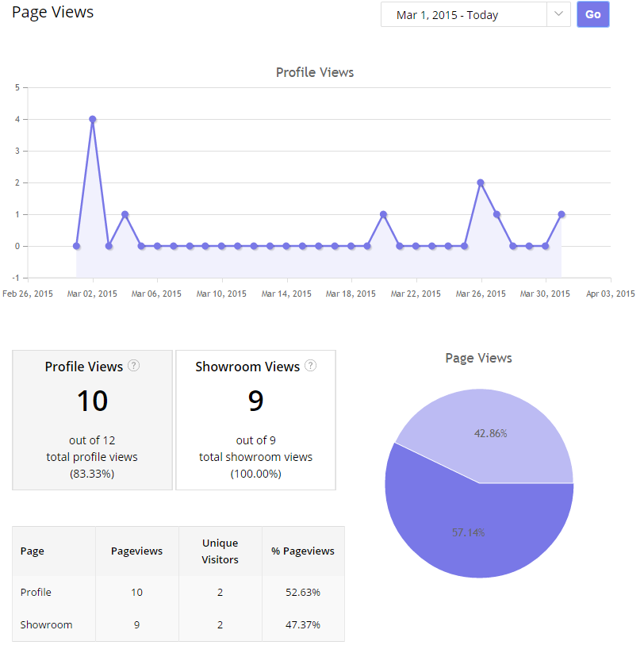Expand the date range dropdown arrow
Image resolution: width=644 pixels, height=649 pixels.
tap(558, 14)
